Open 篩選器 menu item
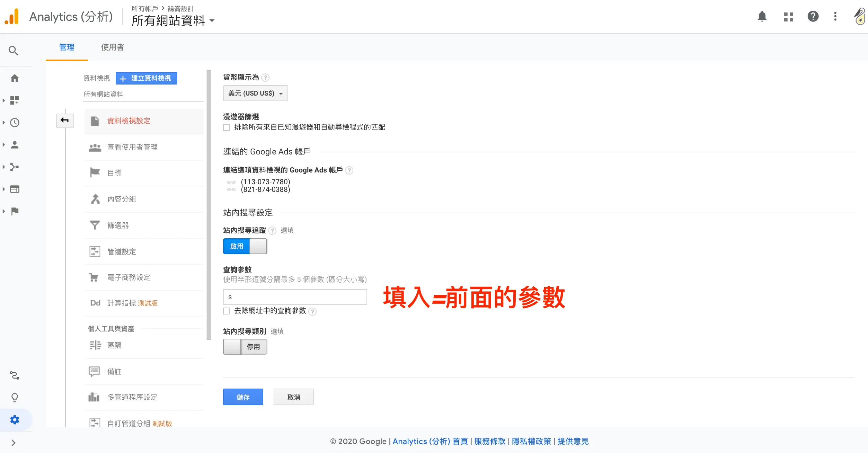This screenshot has width=868, height=453. click(144, 225)
